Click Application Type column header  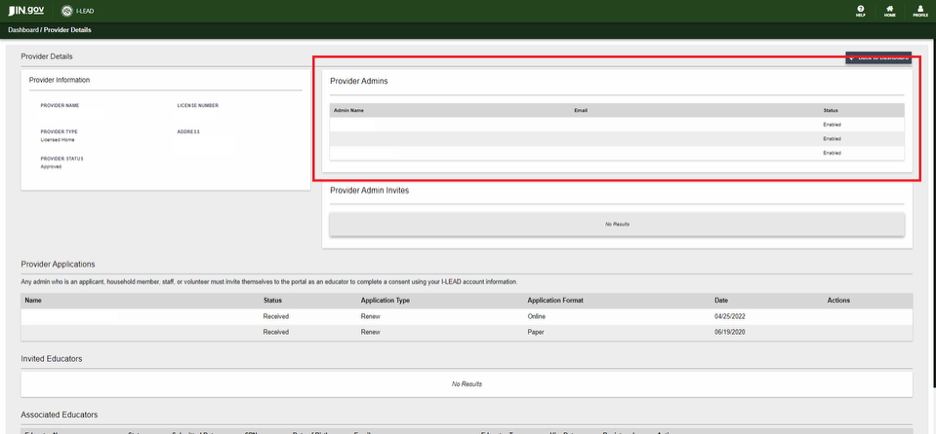[384, 300]
